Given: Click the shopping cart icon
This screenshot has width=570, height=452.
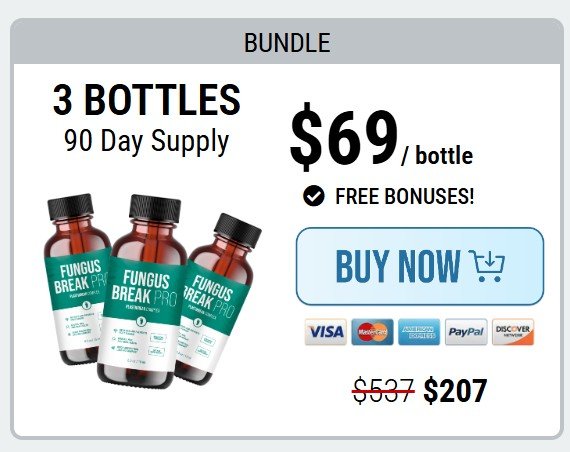Looking at the screenshot, I should click(x=487, y=266).
